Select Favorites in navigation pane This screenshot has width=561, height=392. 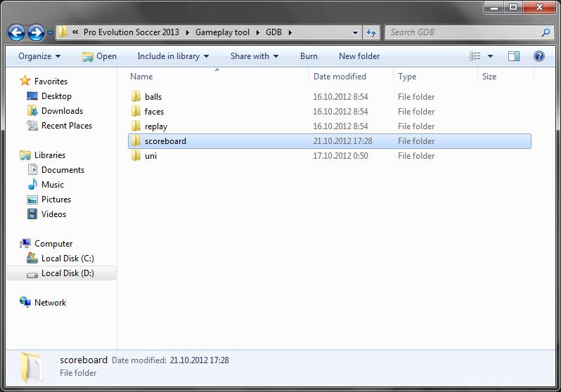(51, 81)
